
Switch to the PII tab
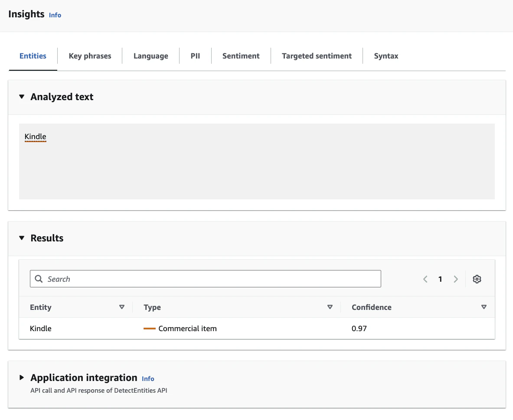[195, 56]
